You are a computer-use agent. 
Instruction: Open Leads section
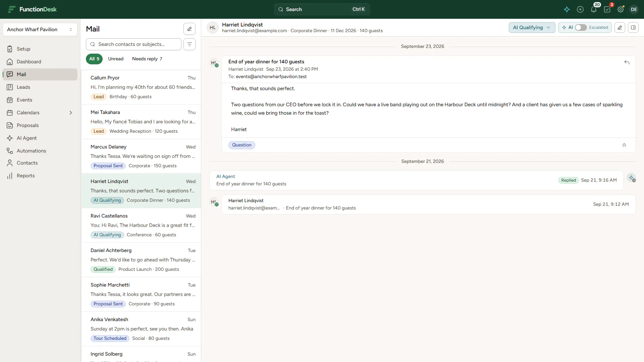tap(40, 87)
